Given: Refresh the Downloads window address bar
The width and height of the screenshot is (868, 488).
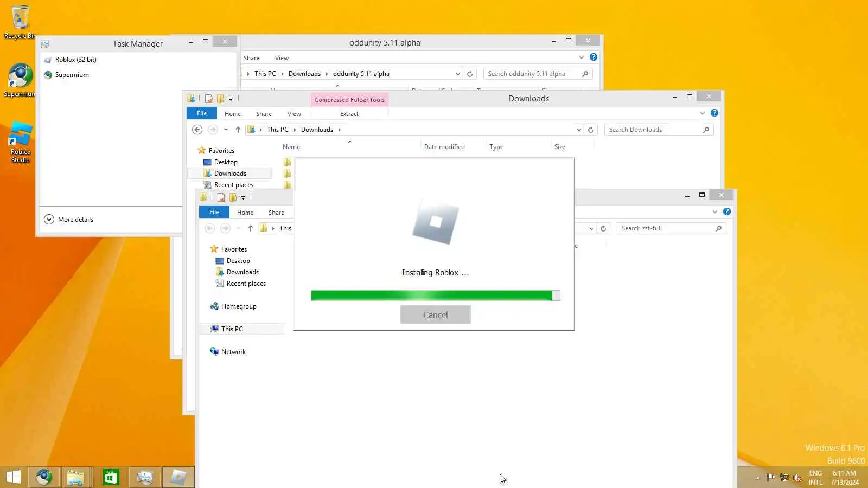Looking at the screenshot, I should [x=591, y=130].
